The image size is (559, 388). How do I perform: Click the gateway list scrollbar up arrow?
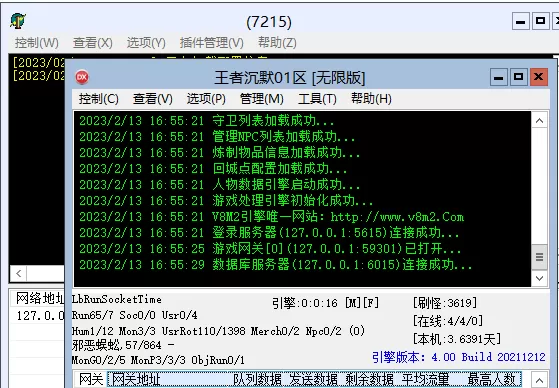539,380
